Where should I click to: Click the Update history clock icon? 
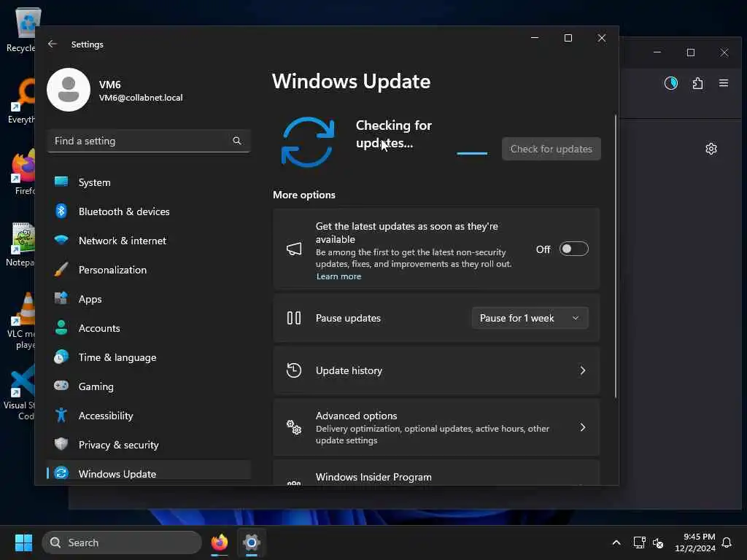(294, 370)
